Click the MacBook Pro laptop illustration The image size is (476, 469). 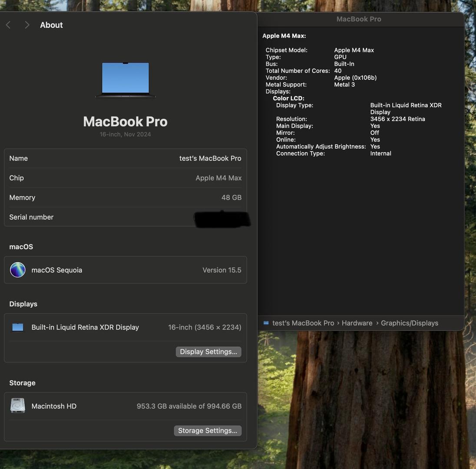point(126,80)
